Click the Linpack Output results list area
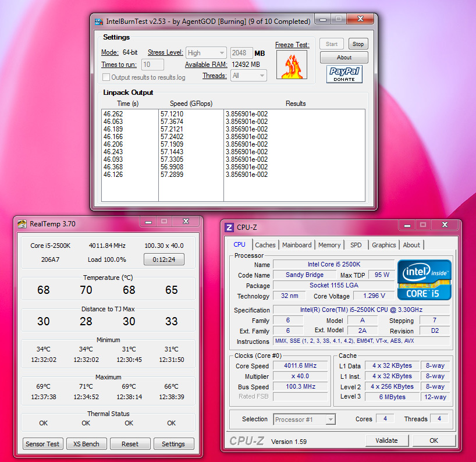Screen dimensions: 476x462 [233, 155]
